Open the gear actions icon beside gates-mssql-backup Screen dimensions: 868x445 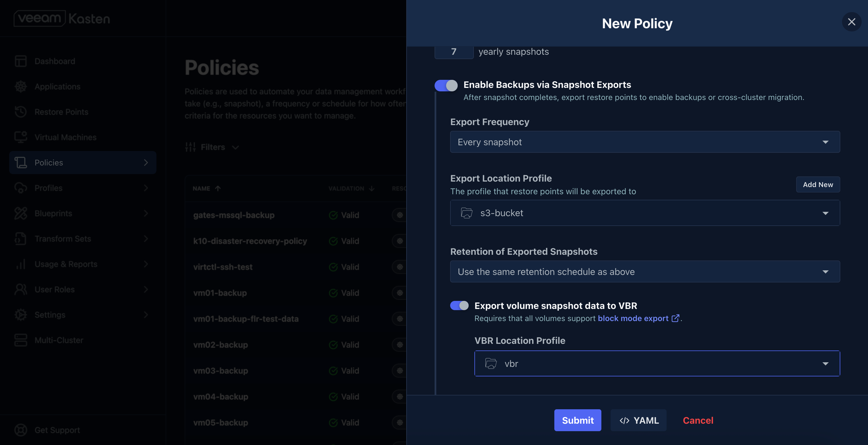(399, 215)
